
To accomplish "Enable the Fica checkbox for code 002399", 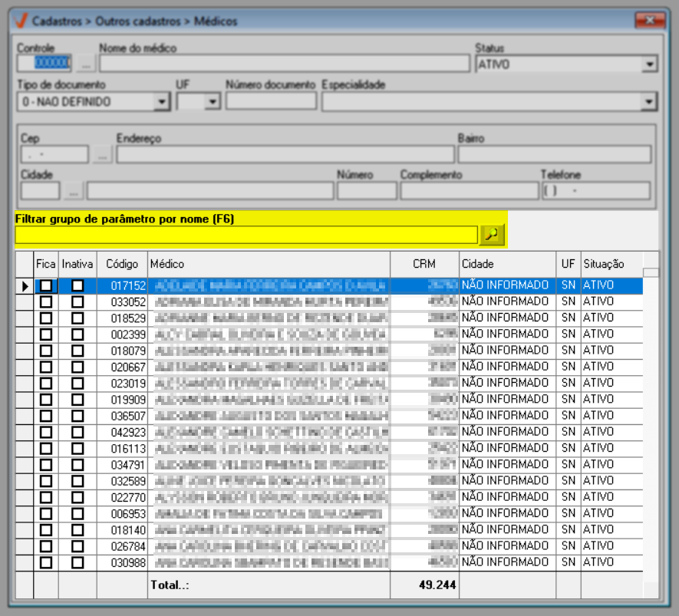I will click(46, 334).
